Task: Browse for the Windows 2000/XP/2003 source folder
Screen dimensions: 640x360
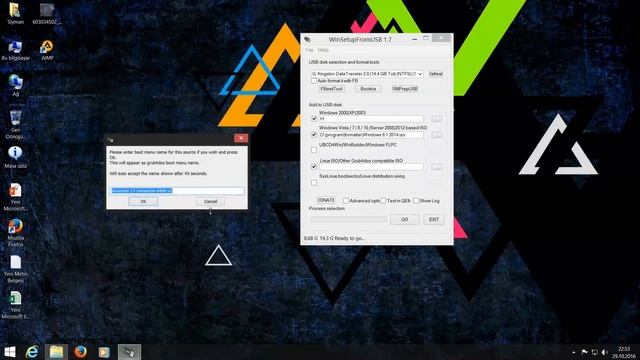Action: coord(436,118)
